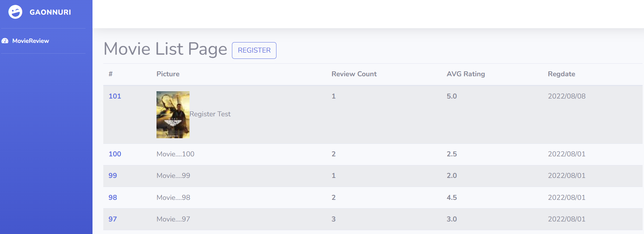Image resolution: width=644 pixels, height=234 pixels.
Task: Click the Movie....98 title text
Action: 173,197
